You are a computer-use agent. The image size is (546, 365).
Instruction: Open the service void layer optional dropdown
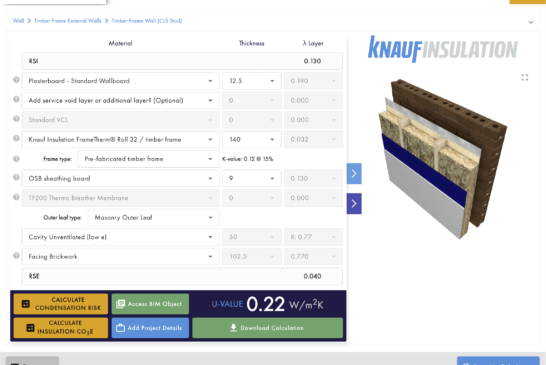[x=120, y=100]
